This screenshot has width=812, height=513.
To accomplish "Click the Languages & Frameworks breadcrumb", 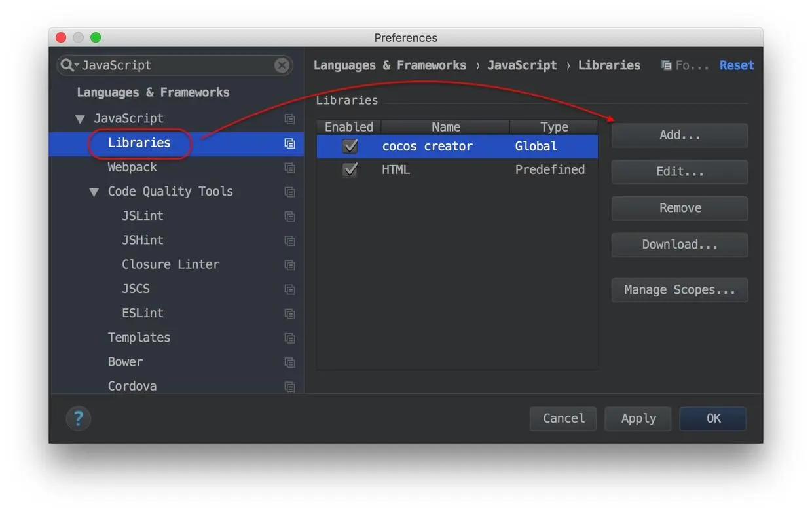I will (x=390, y=65).
